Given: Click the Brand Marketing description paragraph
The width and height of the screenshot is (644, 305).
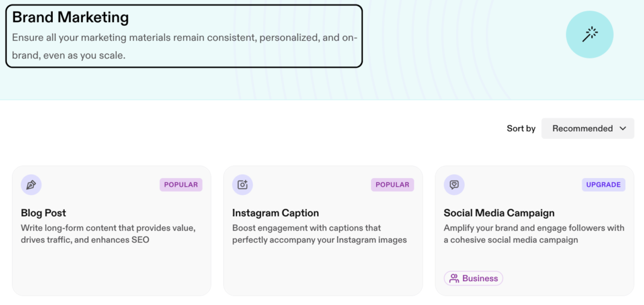Looking at the screenshot, I should point(184,47).
